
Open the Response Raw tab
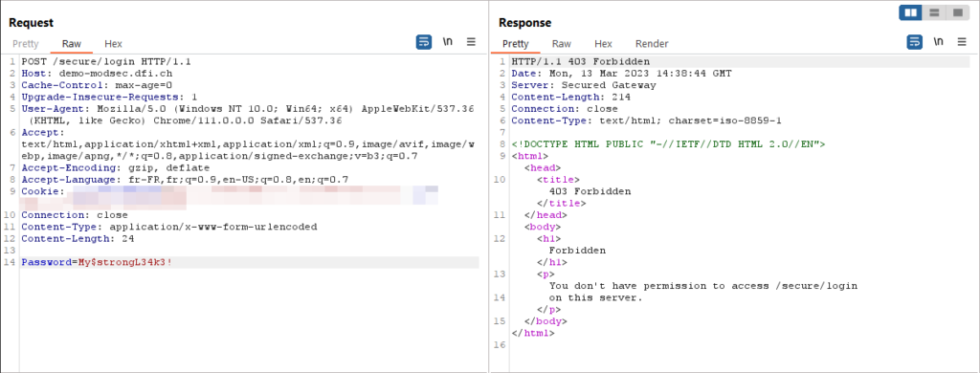pyautogui.click(x=561, y=44)
